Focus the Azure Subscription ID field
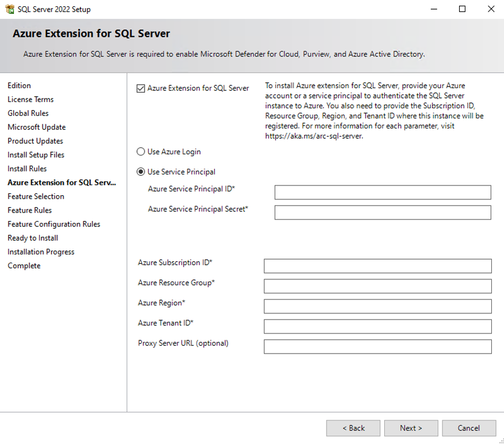The width and height of the screenshot is (504, 444). tap(378, 266)
